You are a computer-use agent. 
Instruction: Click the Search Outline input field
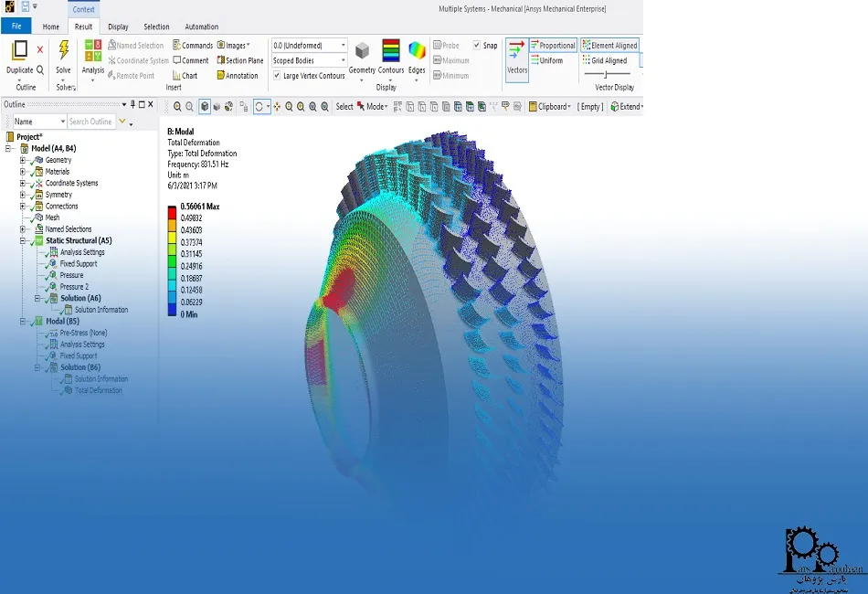[90, 122]
